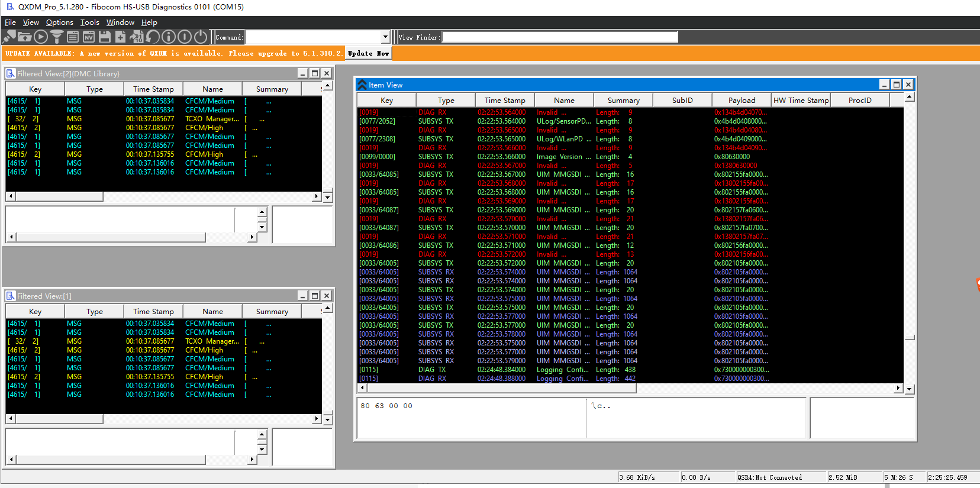Click Item View's Time Stamp header
Image resolution: width=980 pixels, height=488 pixels.
point(505,100)
